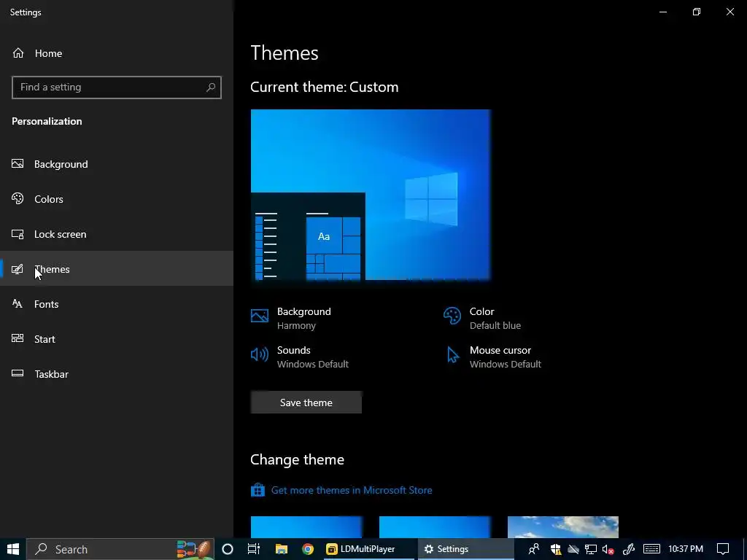The image size is (747, 560).
Task: Open Windows Security shield tray icon
Action: [x=555, y=549]
